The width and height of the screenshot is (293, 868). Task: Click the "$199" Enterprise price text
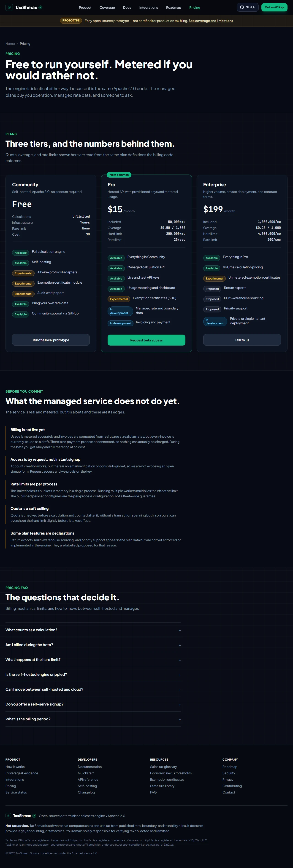click(x=213, y=209)
